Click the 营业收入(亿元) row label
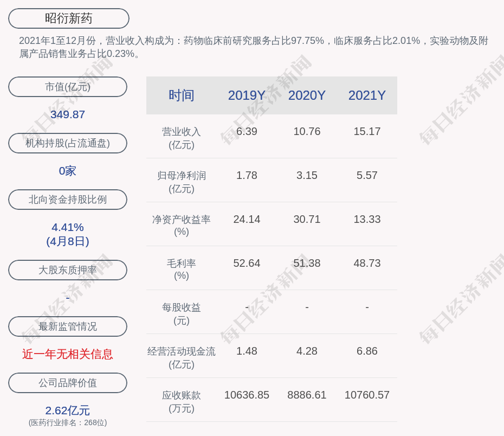Viewport: 504px width, 436px height. click(182, 138)
